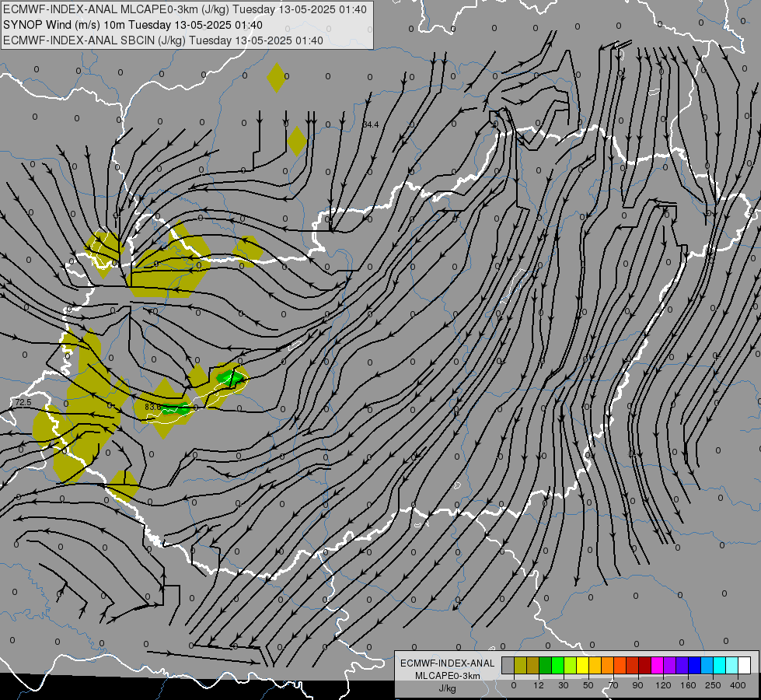761x700 pixels.
Task: Click the legend scale value 12
Action: (x=539, y=685)
